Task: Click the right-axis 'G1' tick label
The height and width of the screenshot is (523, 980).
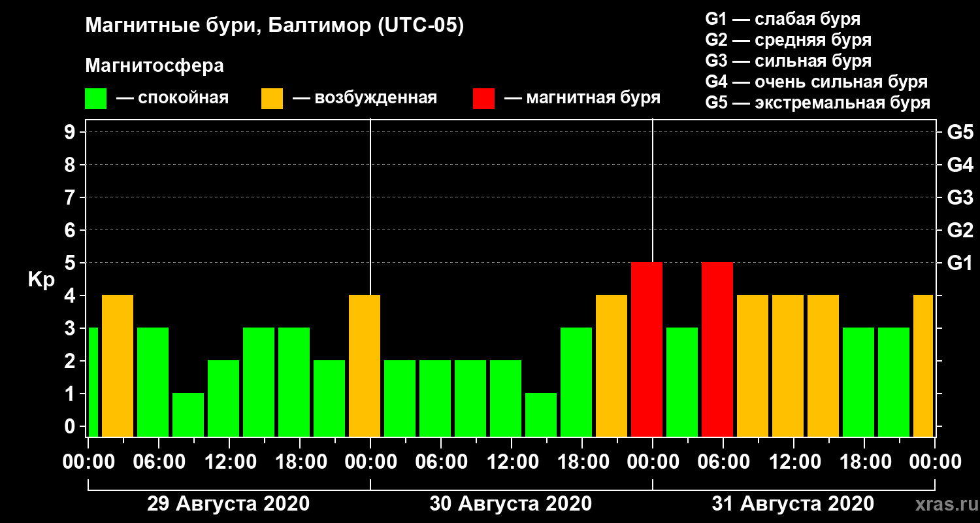Action: 960,263
